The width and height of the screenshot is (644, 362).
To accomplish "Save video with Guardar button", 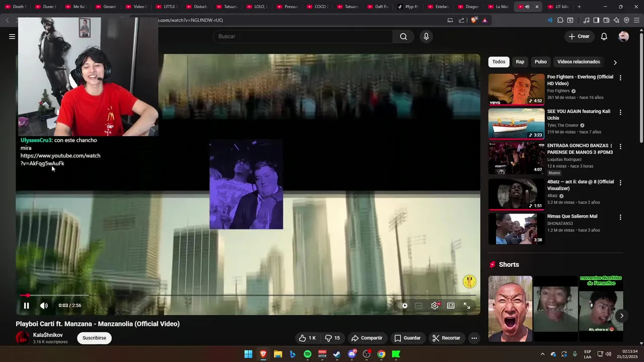I will (x=408, y=338).
